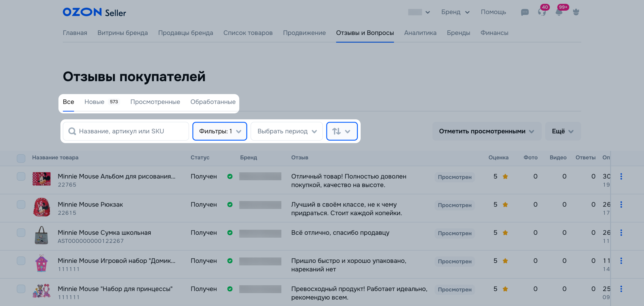Go to Аналитика menu section
The height and width of the screenshot is (306, 644).
(420, 33)
